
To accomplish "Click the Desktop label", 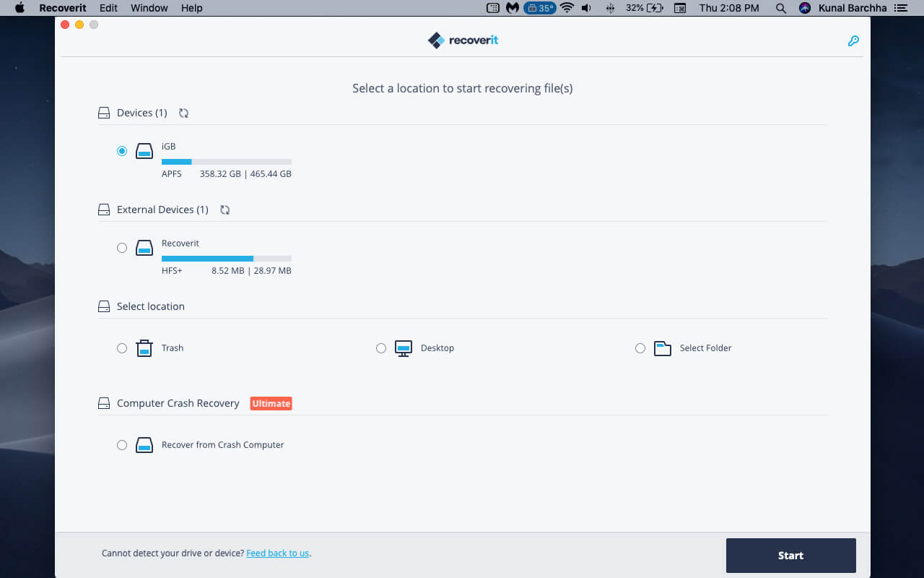I will click(437, 348).
